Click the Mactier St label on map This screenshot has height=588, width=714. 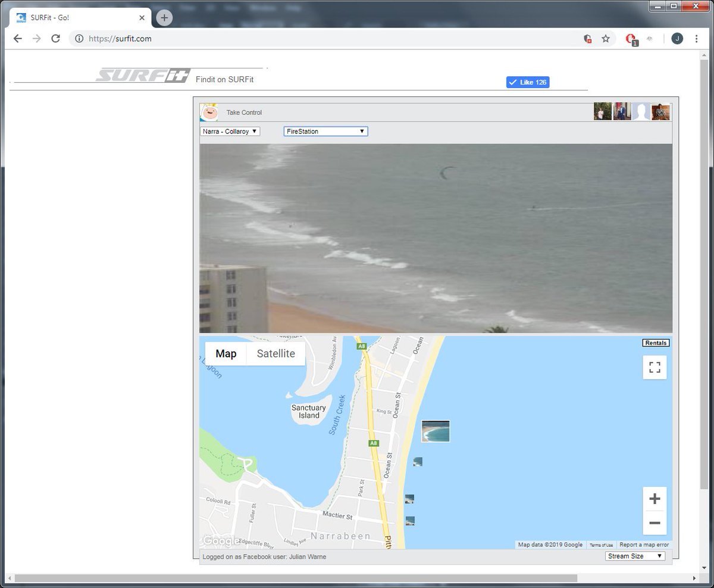click(337, 515)
